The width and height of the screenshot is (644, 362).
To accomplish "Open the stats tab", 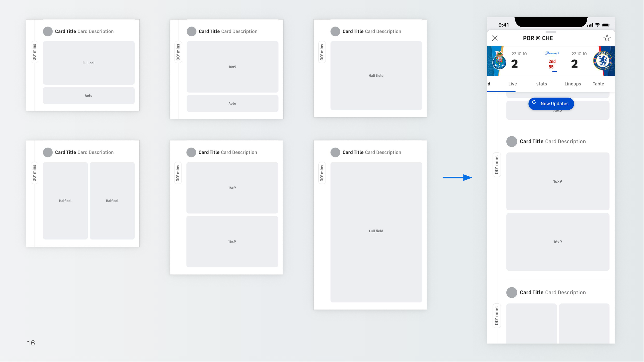I will (x=541, y=84).
